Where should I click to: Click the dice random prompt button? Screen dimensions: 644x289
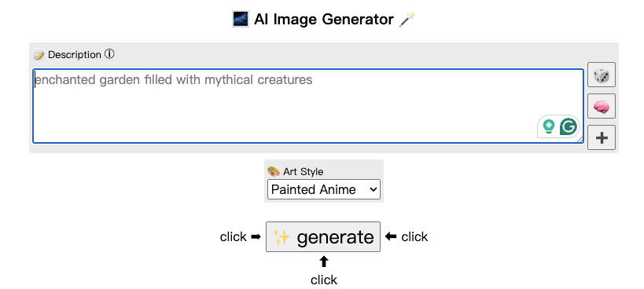(602, 75)
